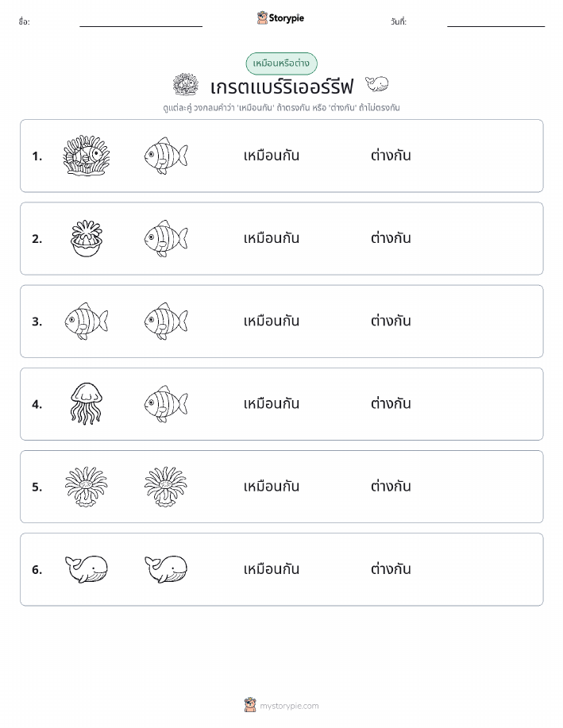Select ต่างกัน for row 4

391,404
